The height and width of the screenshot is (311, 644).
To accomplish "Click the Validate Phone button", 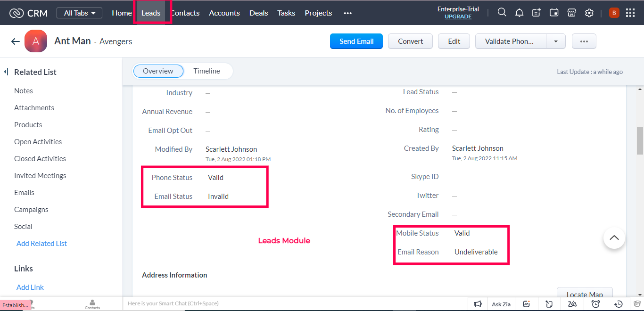I will pos(511,41).
